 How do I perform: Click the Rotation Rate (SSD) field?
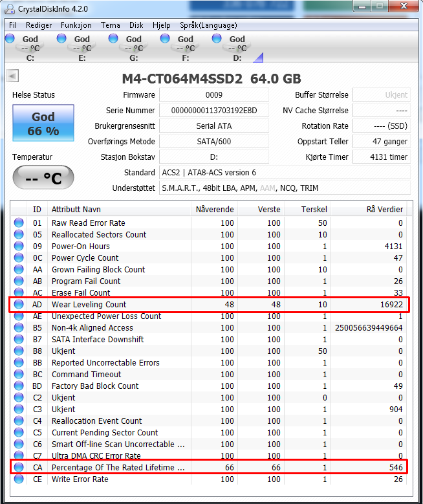(382, 126)
